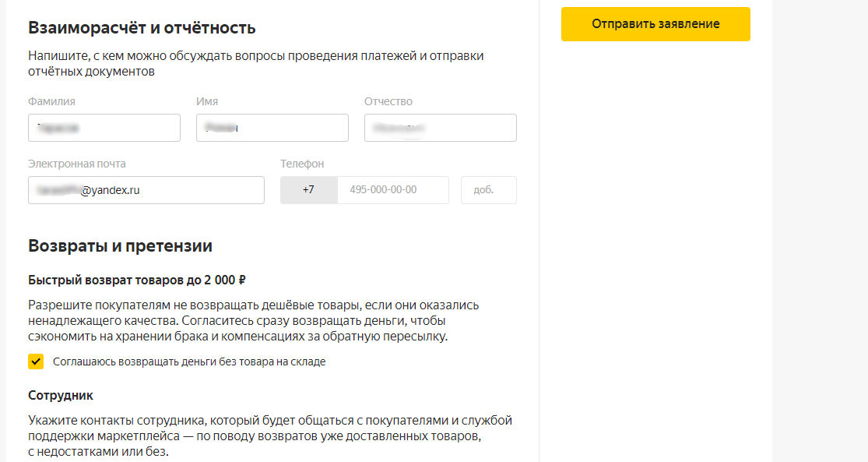The image size is (868, 462).
Task: Click the Имя field label
Action: [207, 101]
